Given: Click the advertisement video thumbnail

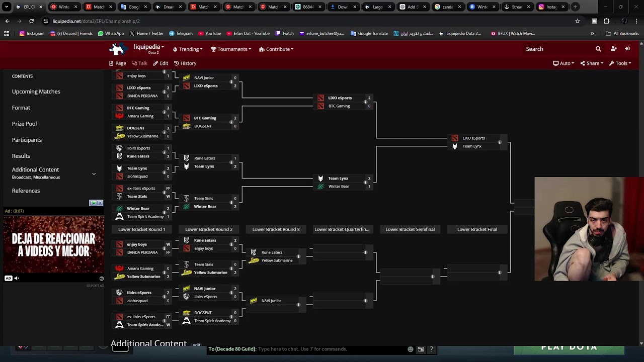Looking at the screenshot, I should coord(54,245).
